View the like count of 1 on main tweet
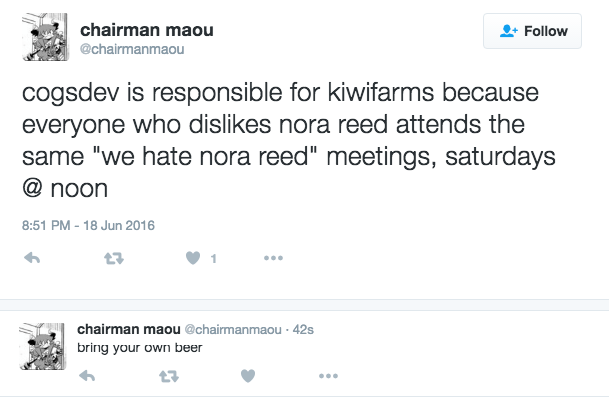 [213, 259]
